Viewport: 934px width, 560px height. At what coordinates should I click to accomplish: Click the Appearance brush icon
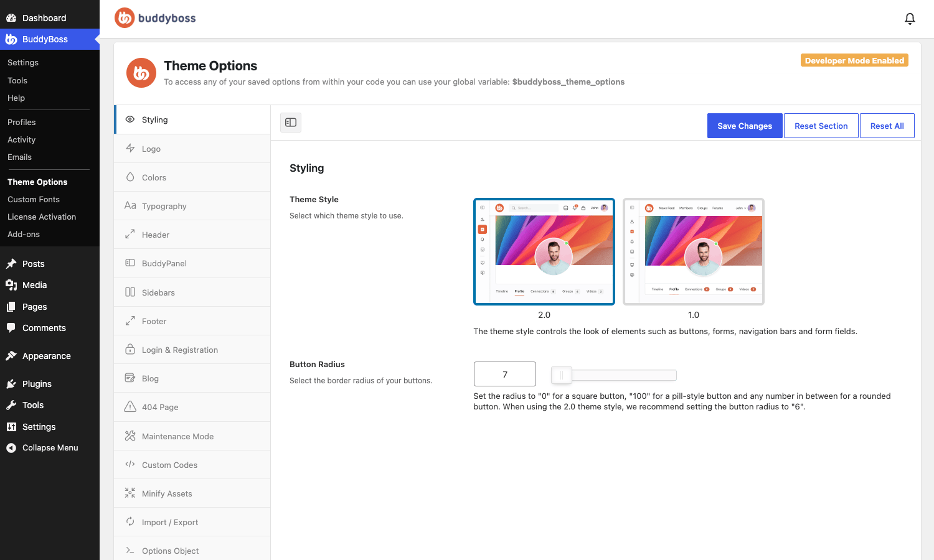pyautogui.click(x=11, y=356)
